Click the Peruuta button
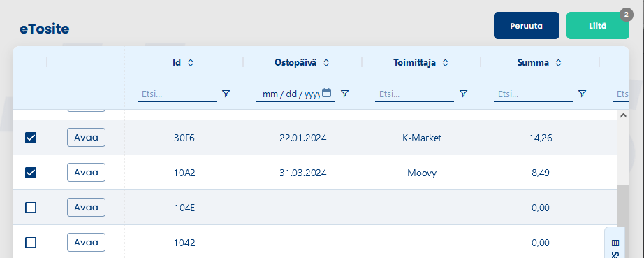This screenshot has height=258, width=644. pos(527,26)
